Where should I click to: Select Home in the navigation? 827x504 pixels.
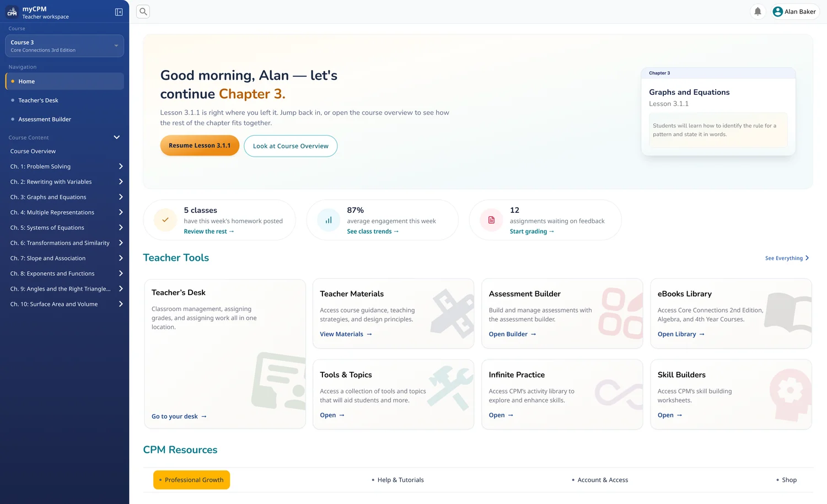point(65,81)
